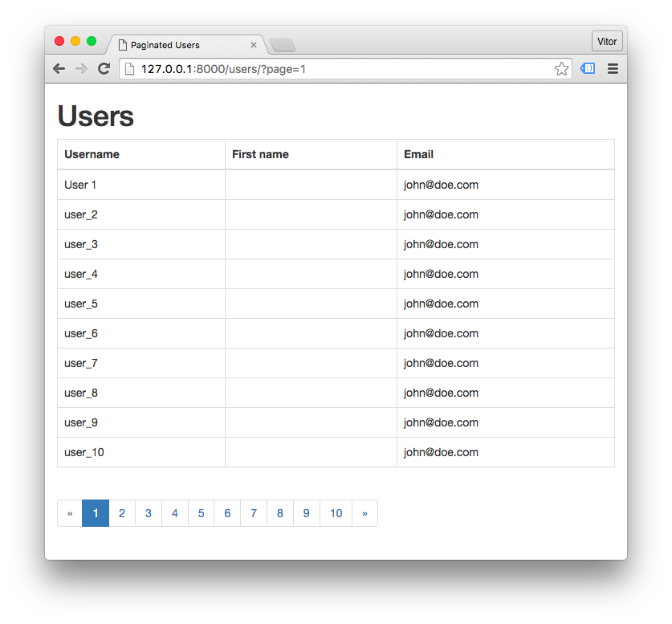672x624 pixels.
Task: Select the 'user_3' username cell
Action: tap(141, 244)
